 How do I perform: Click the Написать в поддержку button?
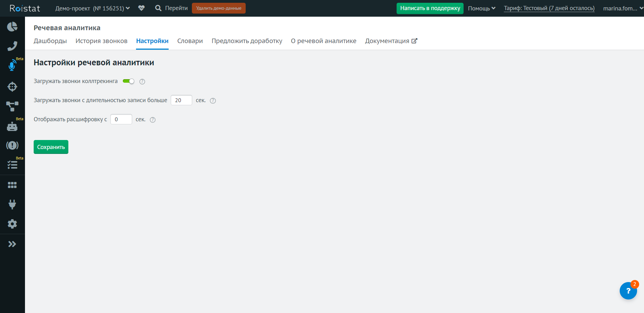[x=430, y=8]
